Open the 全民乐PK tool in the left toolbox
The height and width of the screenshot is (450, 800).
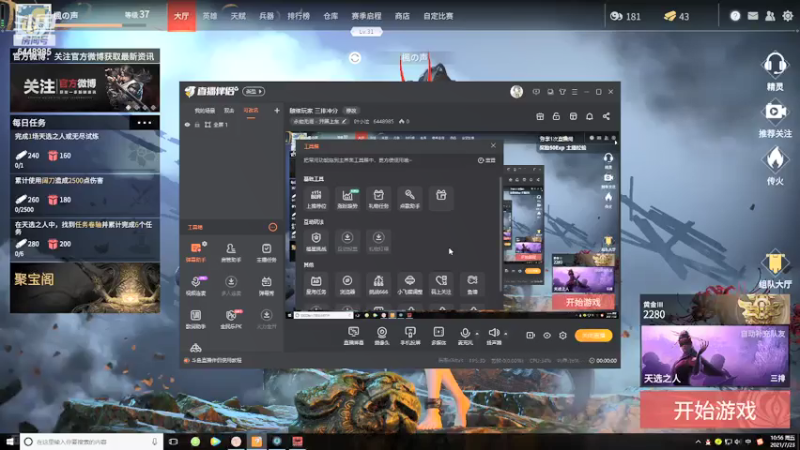(231, 318)
